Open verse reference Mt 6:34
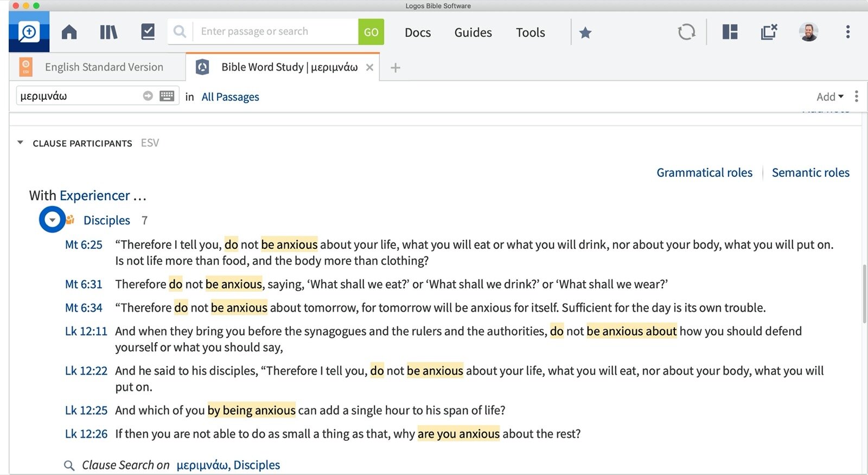868x475 pixels. point(84,307)
